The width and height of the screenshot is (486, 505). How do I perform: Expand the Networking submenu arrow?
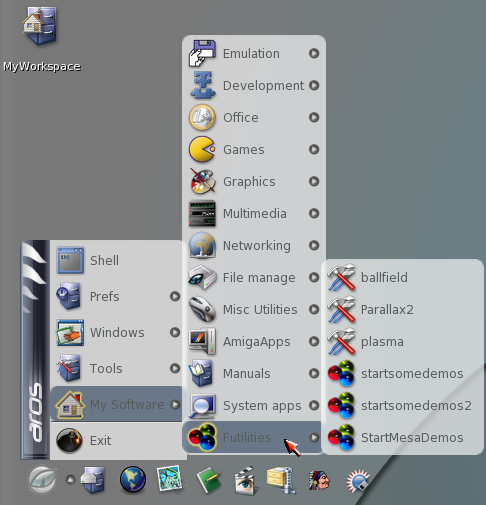click(314, 245)
